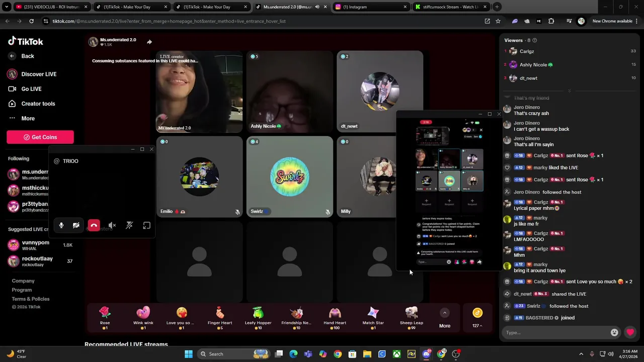Open Discord from the taskbar
This screenshot has height=362, width=644.
pyautogui.click(x=426, y=354)
